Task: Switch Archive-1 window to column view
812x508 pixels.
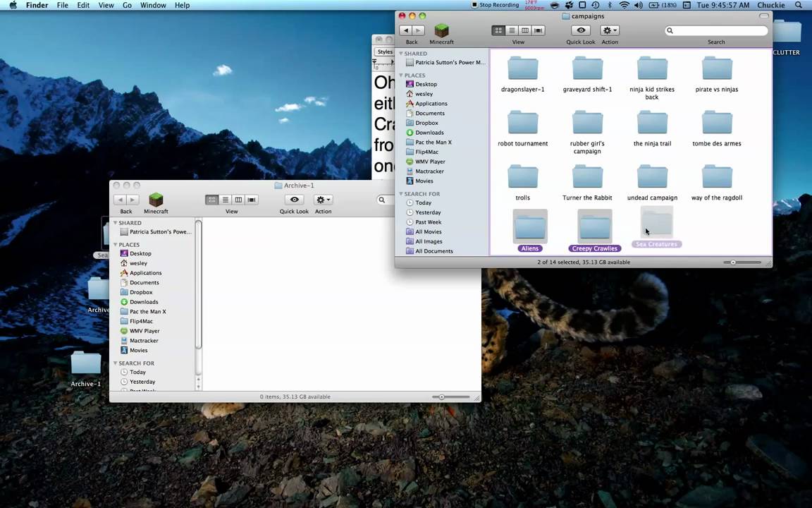Action: (x=238, y=200)
